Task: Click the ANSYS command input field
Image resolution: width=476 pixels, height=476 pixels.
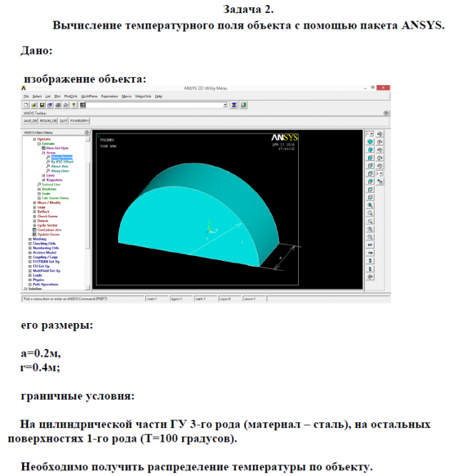Action: click(154, 105)
